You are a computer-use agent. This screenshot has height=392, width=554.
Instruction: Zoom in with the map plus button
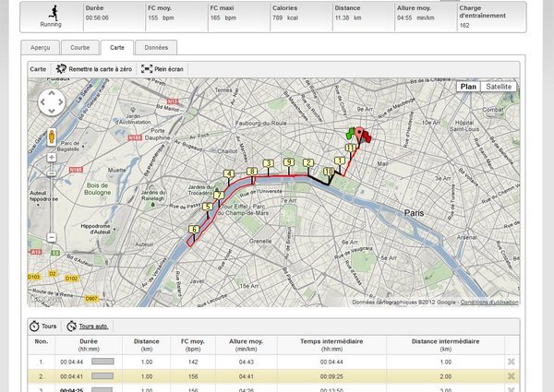pyautogui.click(x=52, y=157)
